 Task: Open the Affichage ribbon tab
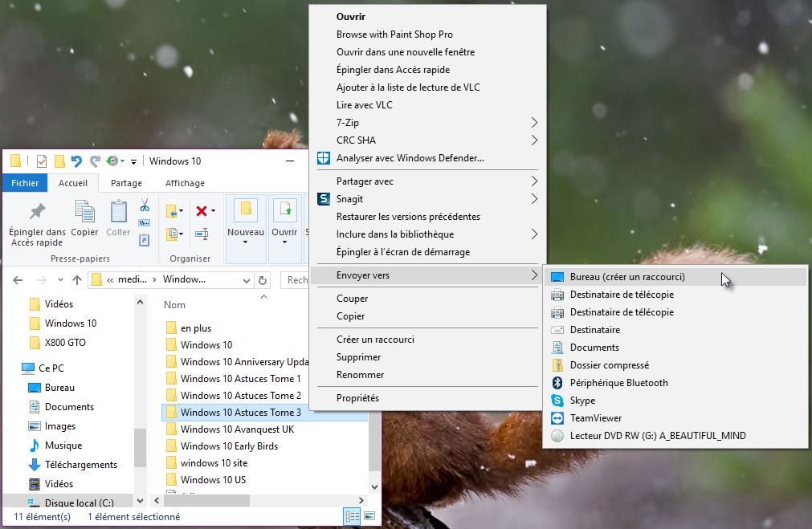click(x=185, y=183)
